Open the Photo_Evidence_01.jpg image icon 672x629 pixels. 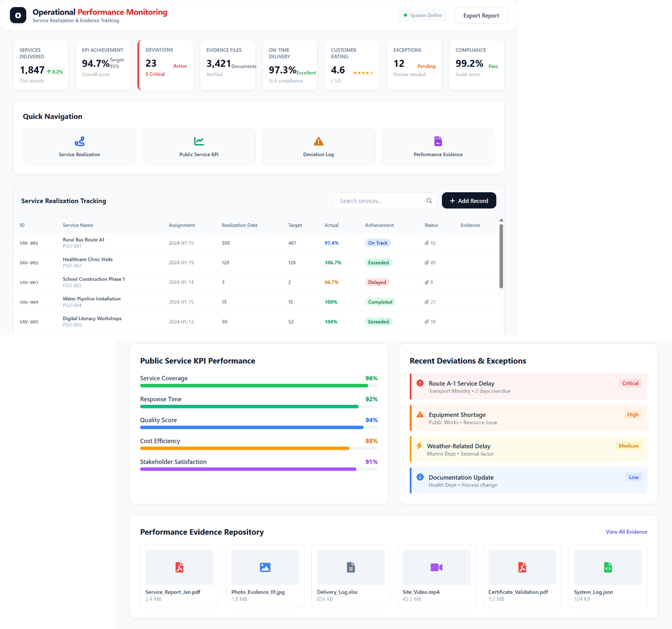(265, 567)
